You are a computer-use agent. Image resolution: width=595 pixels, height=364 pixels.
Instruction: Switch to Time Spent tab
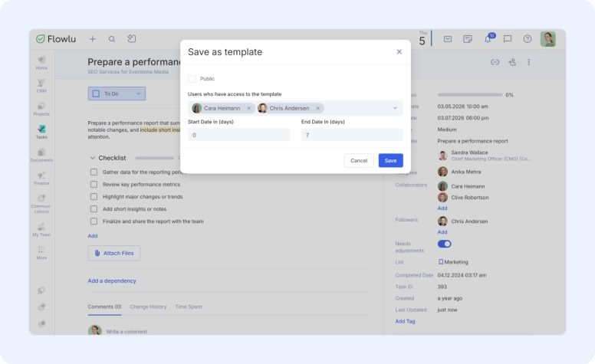[x=189, y=307]
